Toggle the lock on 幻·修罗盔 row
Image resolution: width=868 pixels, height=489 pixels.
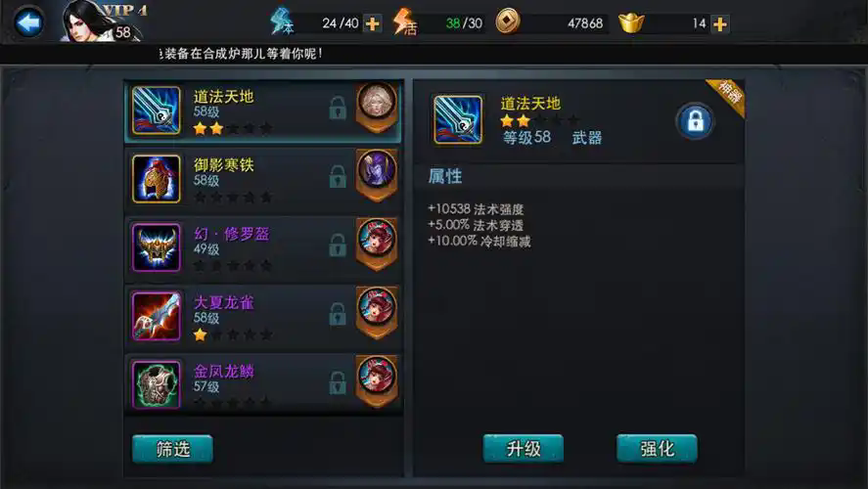coord(338,245)
